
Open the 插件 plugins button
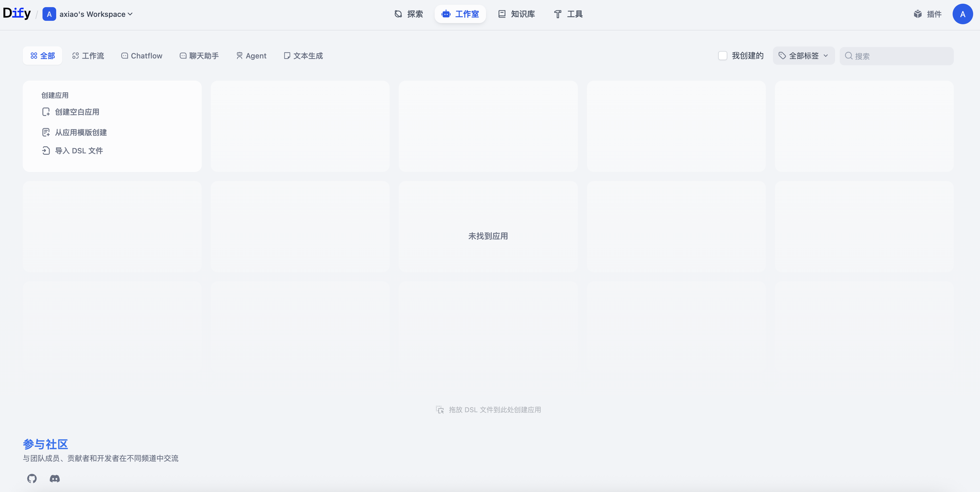(928, 14)
